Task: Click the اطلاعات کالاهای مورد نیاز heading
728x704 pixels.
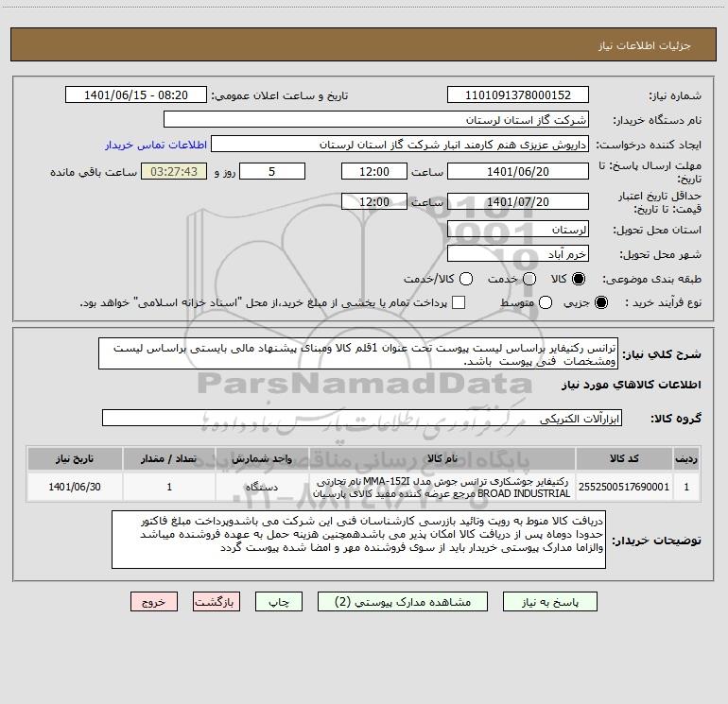Action: (632, 385)
